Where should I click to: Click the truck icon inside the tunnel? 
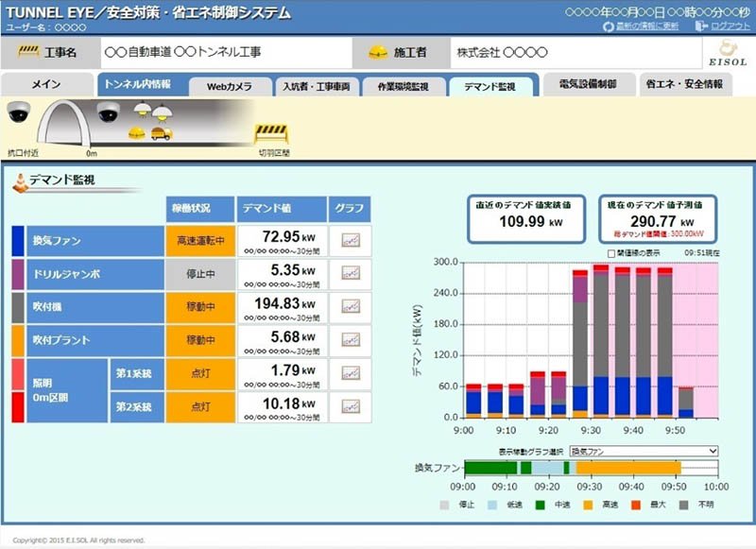point(162,133)
